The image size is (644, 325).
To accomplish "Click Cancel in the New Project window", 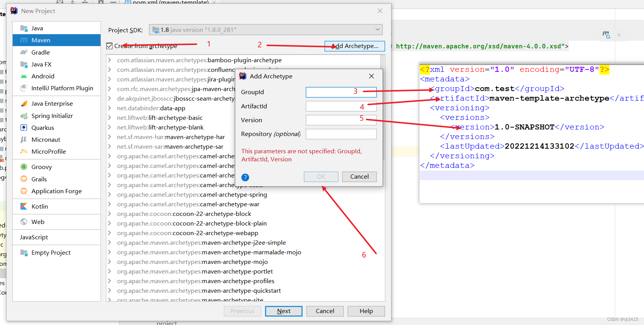I will point(325,311).
